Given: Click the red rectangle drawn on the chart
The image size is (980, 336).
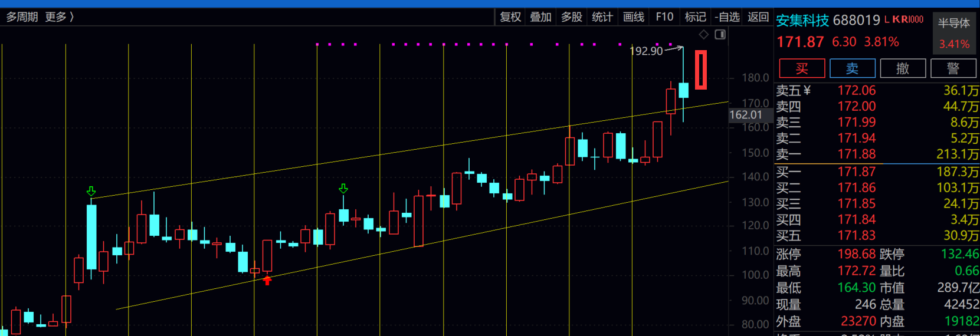Looking at the screenshot, I should 700,70.
